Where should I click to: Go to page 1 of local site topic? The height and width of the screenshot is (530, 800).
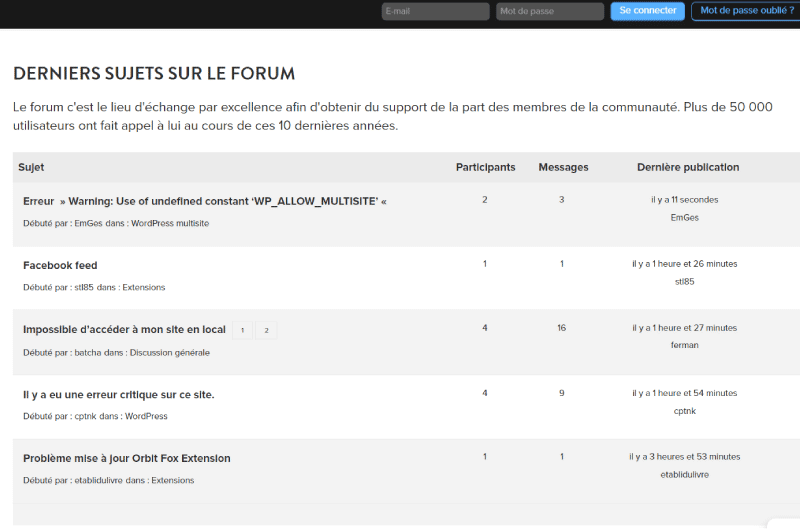click(x=242, y=330)
